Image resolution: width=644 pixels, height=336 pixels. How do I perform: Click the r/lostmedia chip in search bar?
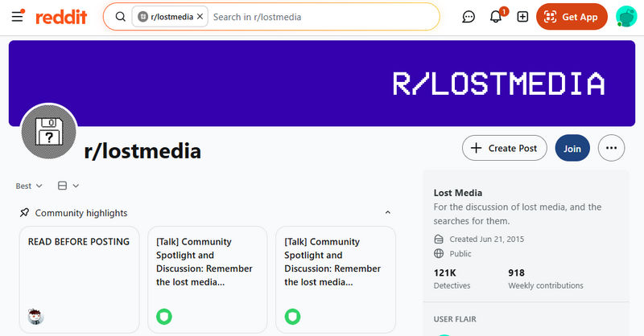(x=170, y=17)
